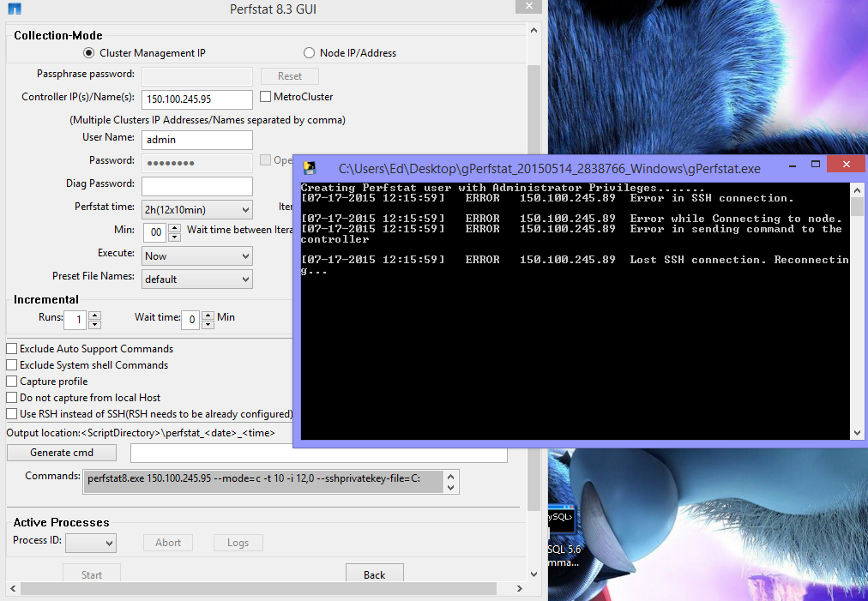This screenshot has height=601, width=868.
Task: Open the Preset File Names dropdown
Action: pyautogui.click(x=197, y=279)
